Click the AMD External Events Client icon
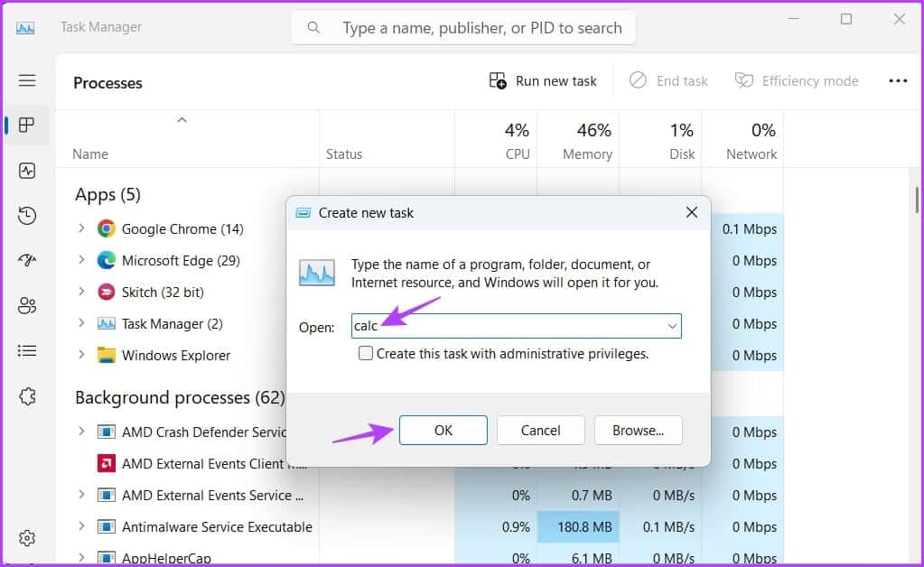Screen dimensions: 924x567 click(106, 463)
